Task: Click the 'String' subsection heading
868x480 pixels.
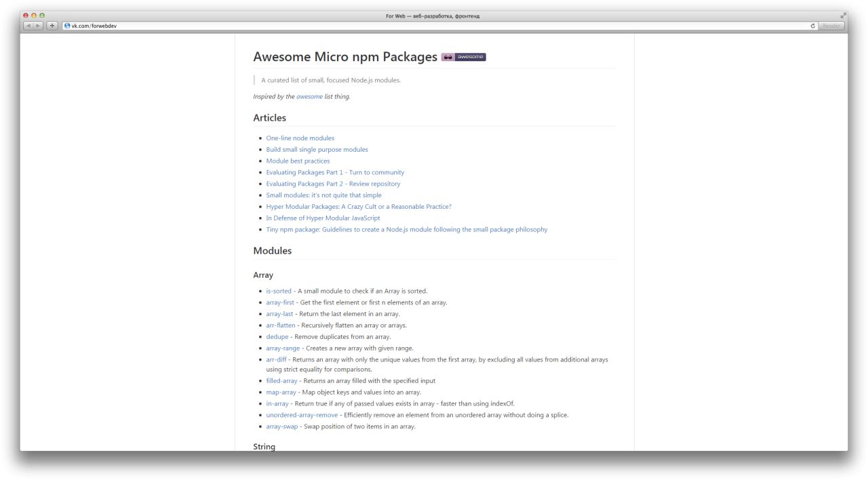Action: 264,447
